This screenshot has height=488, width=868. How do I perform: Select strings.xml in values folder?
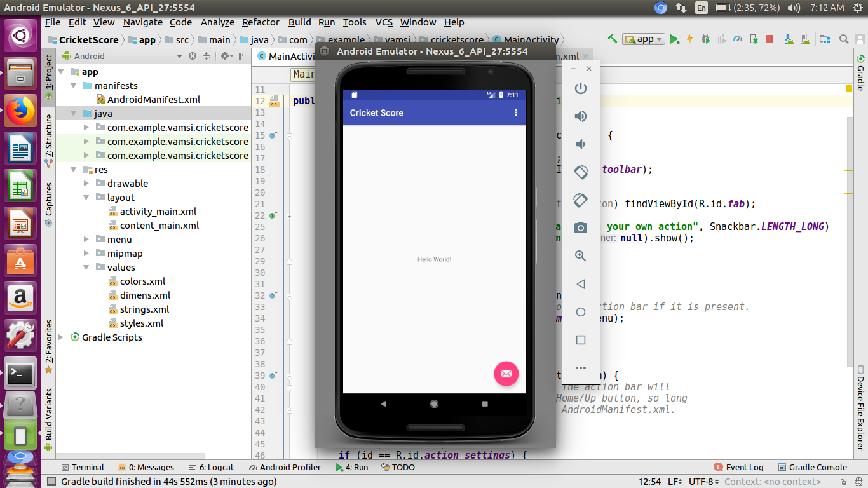[139, 309]
